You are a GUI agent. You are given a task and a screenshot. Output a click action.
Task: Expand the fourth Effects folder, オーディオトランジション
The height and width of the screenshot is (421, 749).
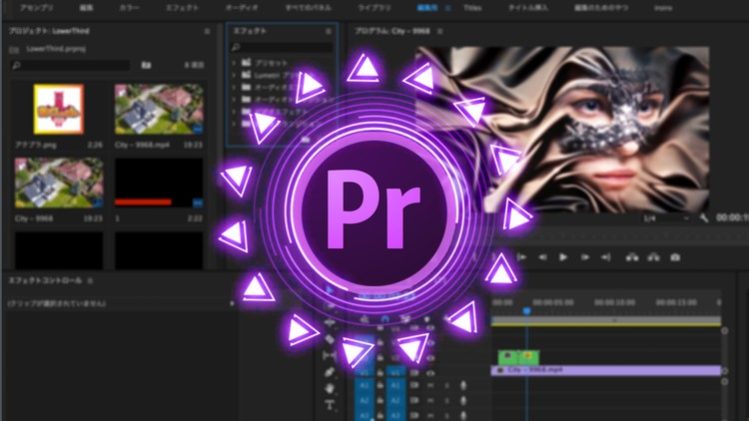(x=234, y=100)
